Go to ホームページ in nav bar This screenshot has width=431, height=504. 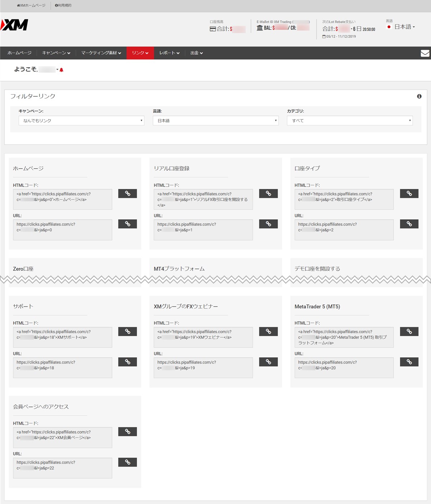[x=19, y=53]
